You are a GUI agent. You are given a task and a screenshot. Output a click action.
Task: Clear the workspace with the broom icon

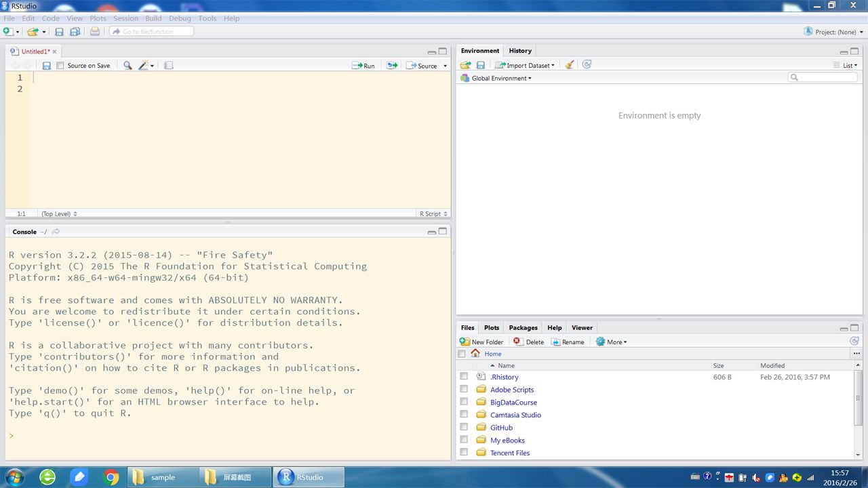(x=570, y=65)
